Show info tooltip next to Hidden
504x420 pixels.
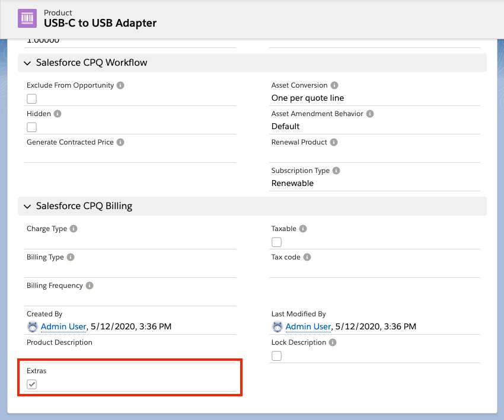point(58,114)
